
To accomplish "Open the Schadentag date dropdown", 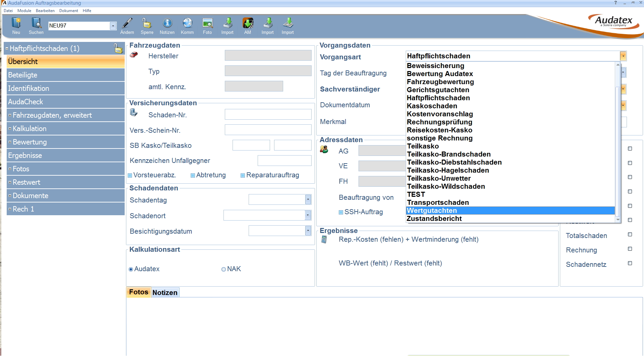I will pyautogui.click(x=308, y=199).
